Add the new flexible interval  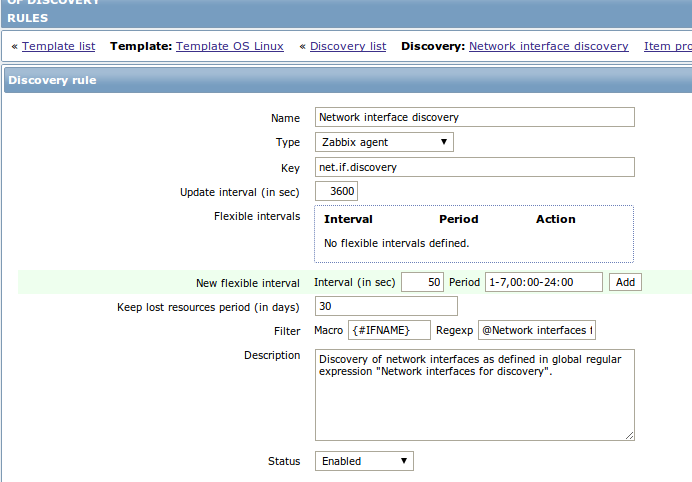tap(625, 282)
